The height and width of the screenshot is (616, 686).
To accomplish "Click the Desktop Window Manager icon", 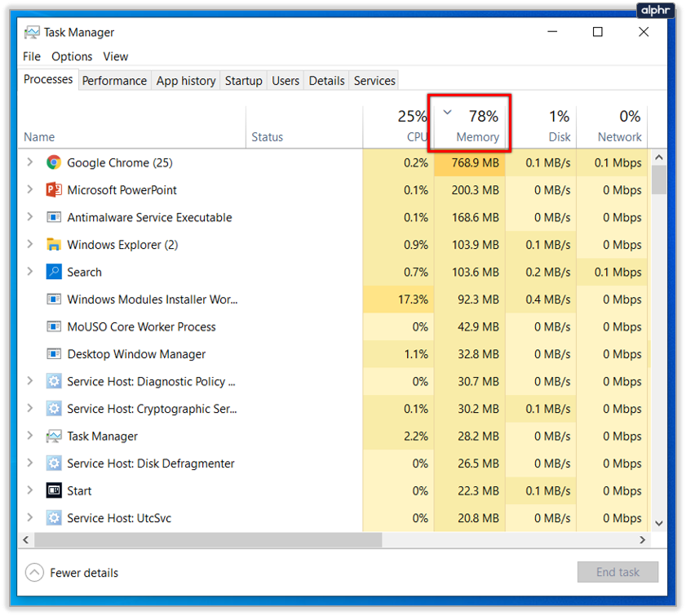I will (x=53, y=354).
